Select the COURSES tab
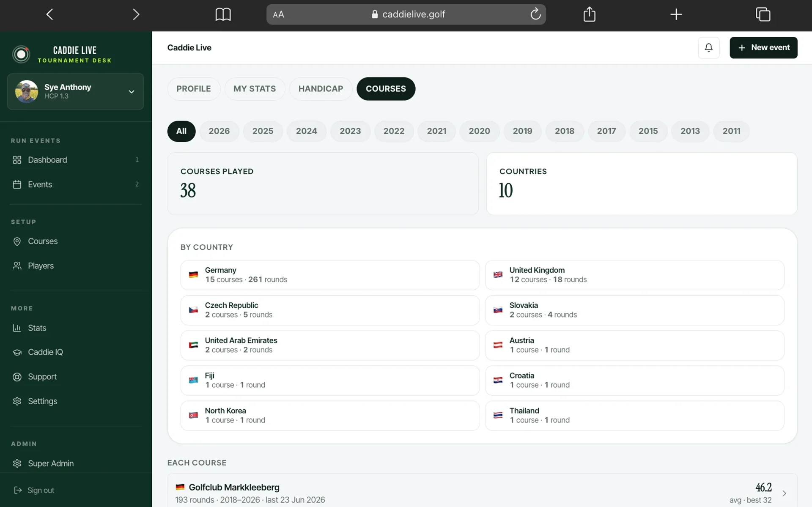The height and width of the screenshot is (507, 812). coord(386,89)
